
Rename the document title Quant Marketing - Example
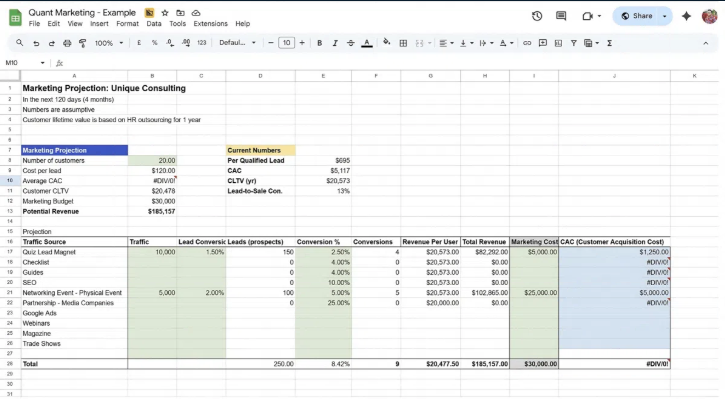pos(82,12)
